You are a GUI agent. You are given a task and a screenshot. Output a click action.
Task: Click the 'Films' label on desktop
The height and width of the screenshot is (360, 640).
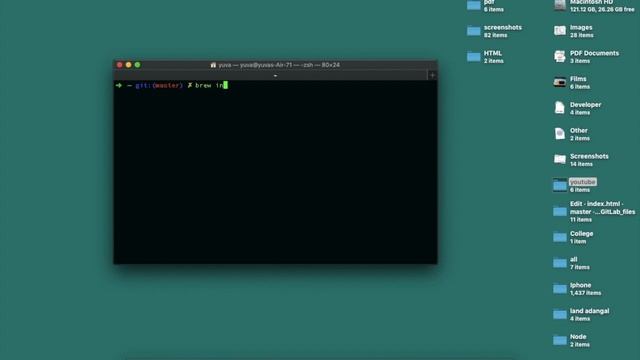578,79
